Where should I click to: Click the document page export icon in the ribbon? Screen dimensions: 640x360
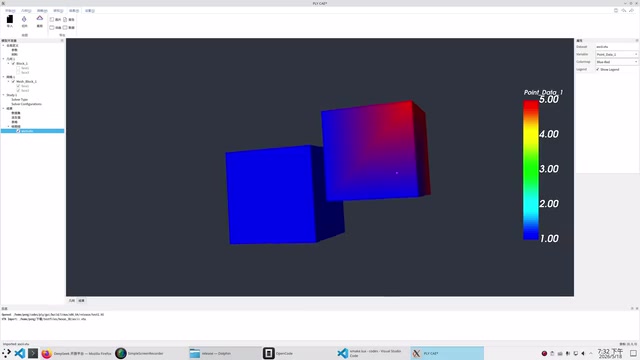65,19
